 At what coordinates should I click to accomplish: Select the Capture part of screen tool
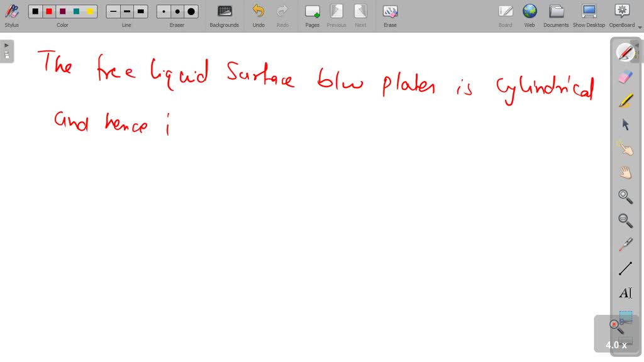coord(626,317)
